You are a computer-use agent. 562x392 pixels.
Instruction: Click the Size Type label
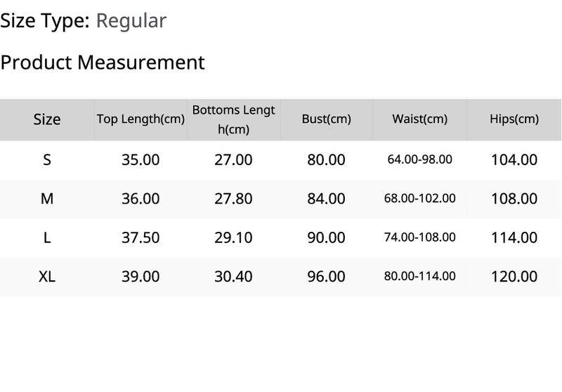click(x=44, y=20)
